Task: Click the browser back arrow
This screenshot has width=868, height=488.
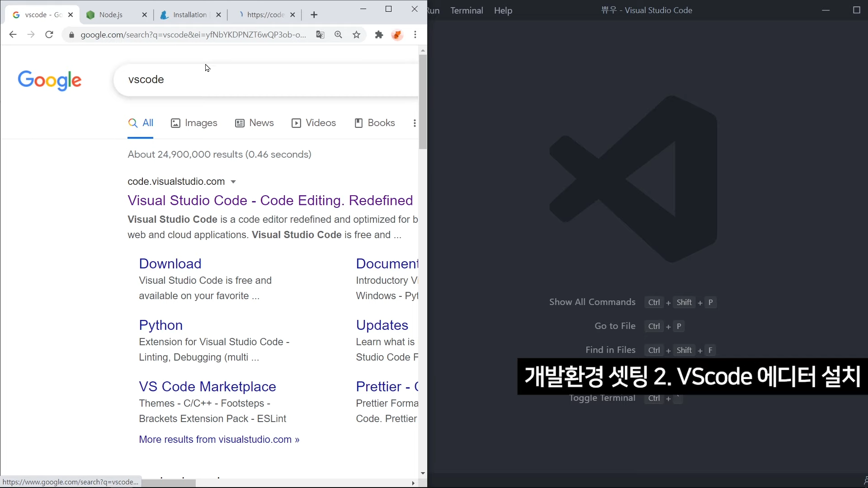Action: pos(13,34)
